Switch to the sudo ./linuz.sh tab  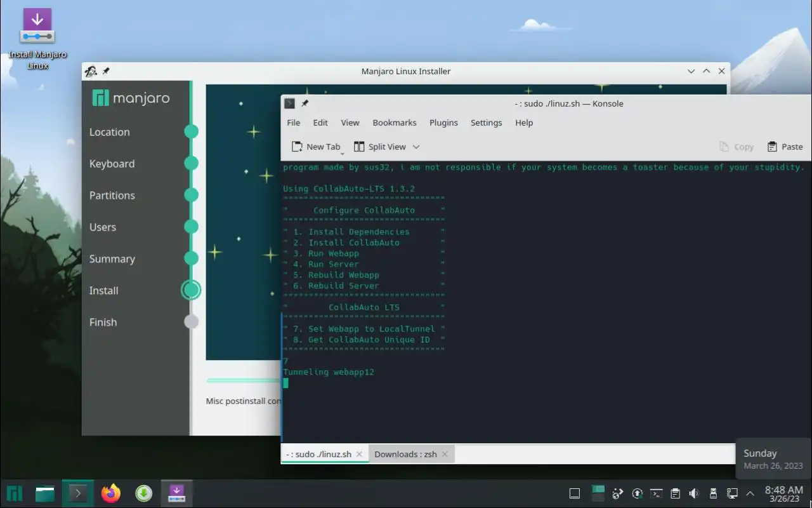[318, 454]
